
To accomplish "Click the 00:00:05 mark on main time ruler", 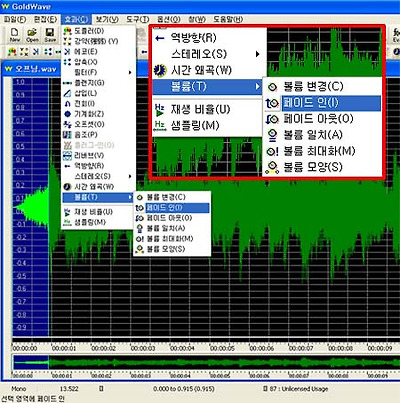I will [x=222, y=348].
